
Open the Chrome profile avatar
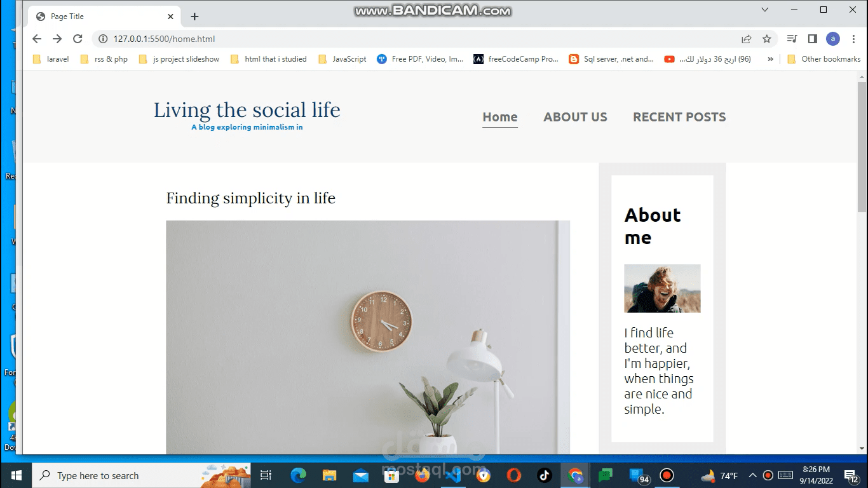tap(833, 39)
